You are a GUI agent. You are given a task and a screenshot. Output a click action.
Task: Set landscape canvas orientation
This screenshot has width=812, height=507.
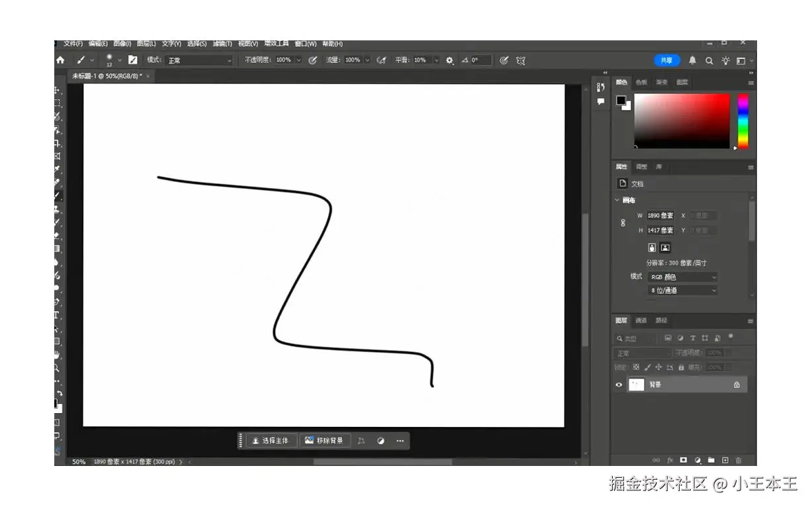point(665,248)
